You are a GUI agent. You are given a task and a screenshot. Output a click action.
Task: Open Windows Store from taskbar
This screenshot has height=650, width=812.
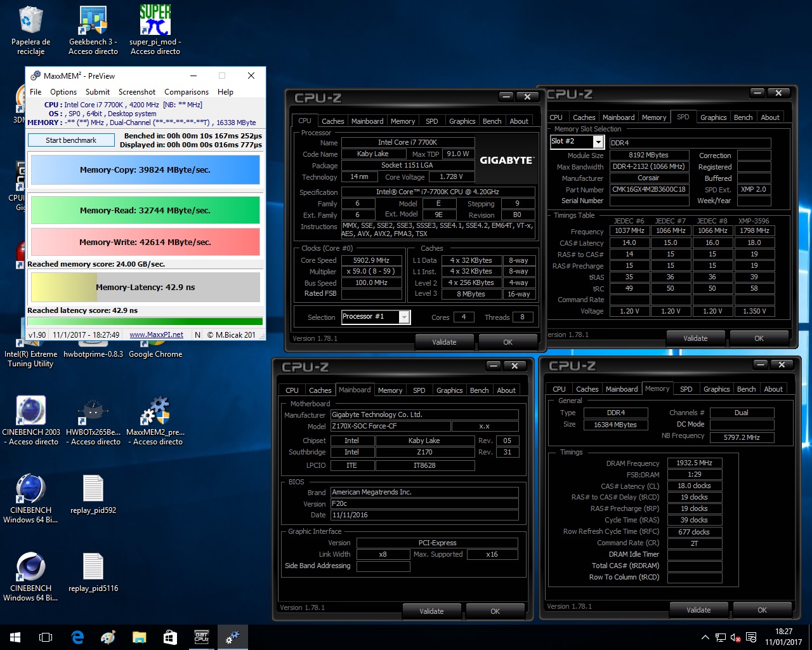coord(170,637)
